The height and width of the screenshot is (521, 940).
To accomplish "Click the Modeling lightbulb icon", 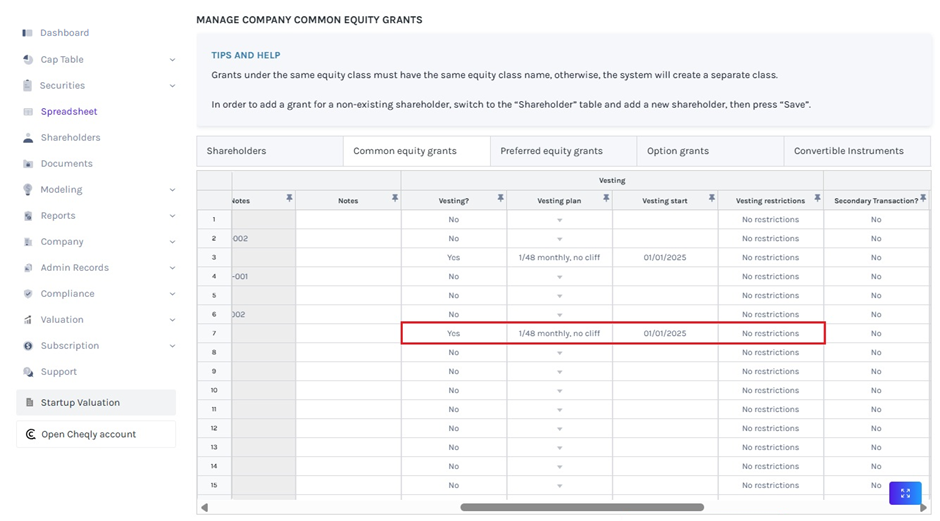I will click(28, 190).
